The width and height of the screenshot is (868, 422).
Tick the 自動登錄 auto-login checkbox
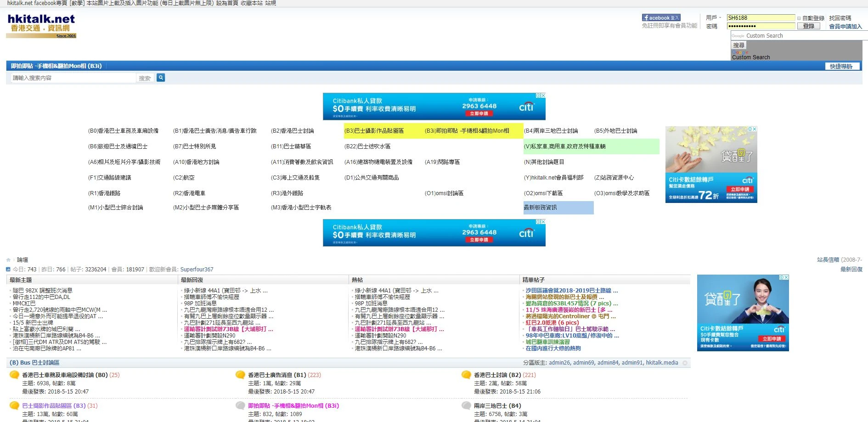tap(799, 18)
